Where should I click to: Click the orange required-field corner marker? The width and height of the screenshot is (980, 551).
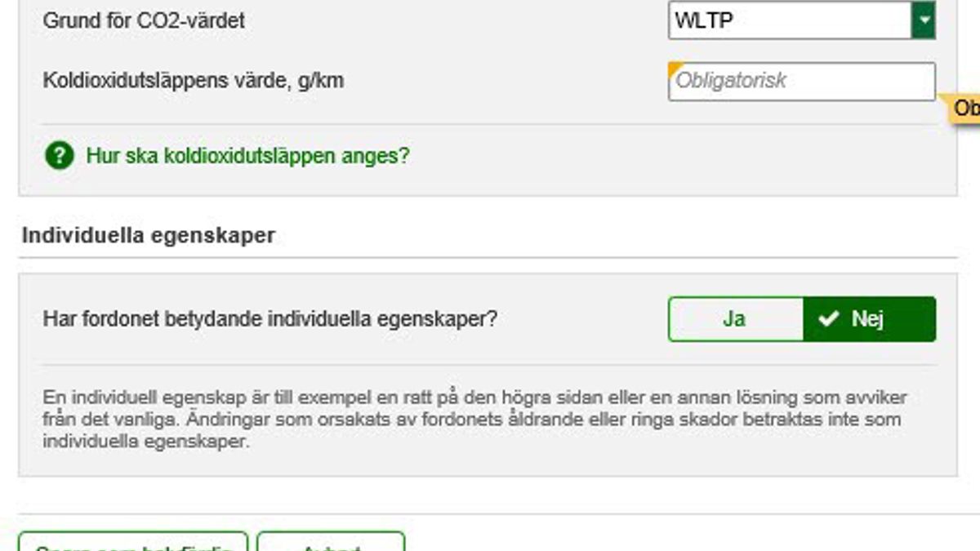675,69
